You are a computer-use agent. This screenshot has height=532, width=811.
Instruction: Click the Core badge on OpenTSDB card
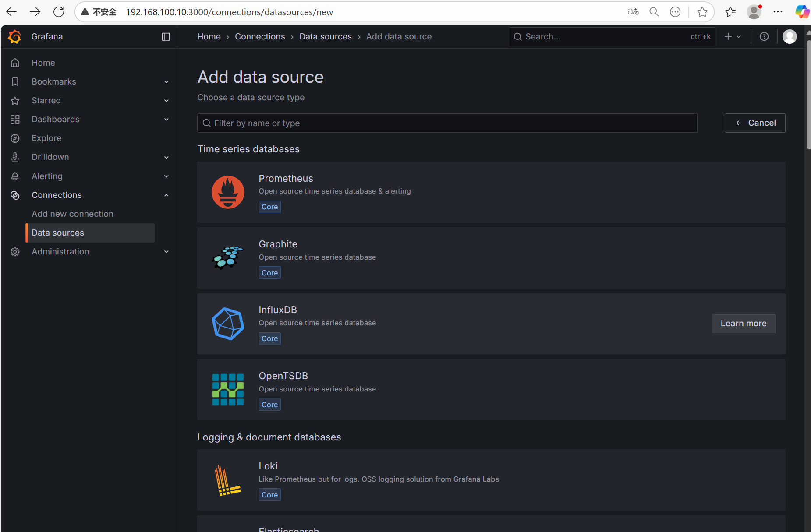pos(269,405)
